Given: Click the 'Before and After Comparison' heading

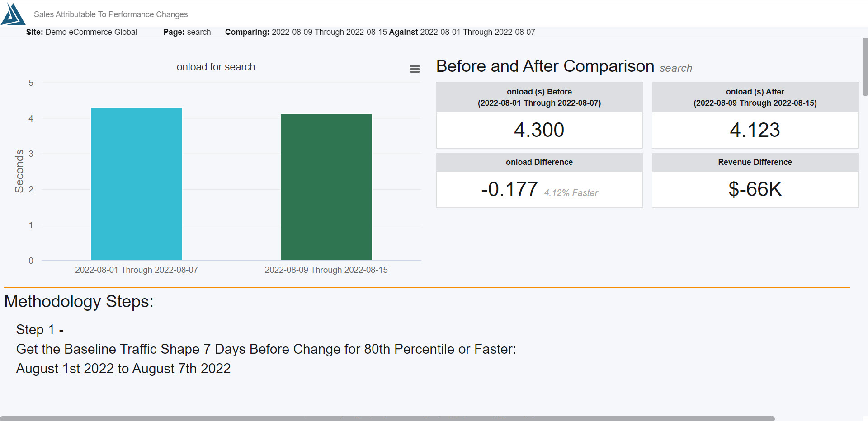Looking at the screenshot, I should coord(545,66).
